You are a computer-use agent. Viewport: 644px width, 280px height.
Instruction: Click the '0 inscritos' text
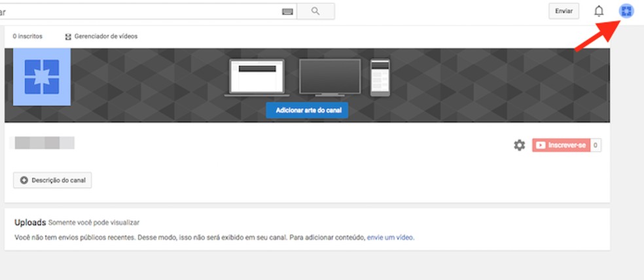pos(27,37)
